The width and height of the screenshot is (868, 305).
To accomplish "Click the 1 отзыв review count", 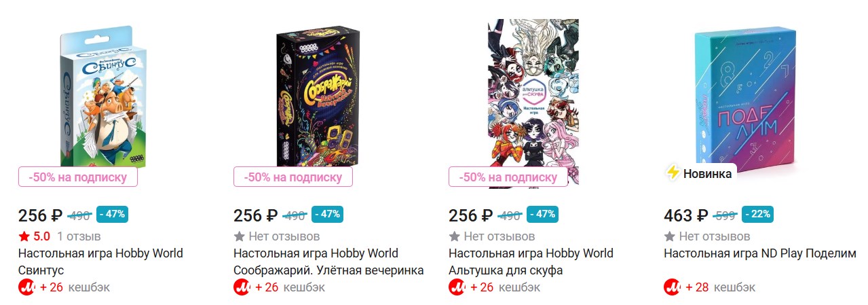I will point(79,237).
